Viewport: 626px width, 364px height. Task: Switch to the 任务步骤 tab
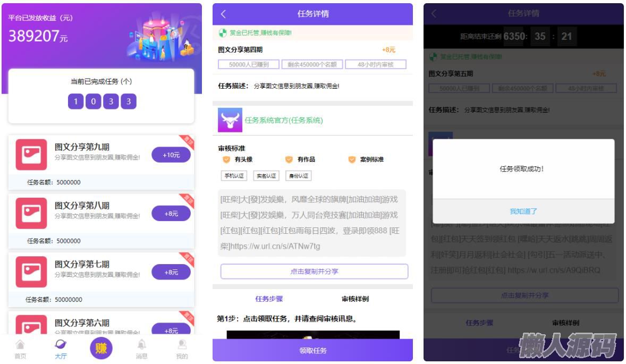coord(269,299)
